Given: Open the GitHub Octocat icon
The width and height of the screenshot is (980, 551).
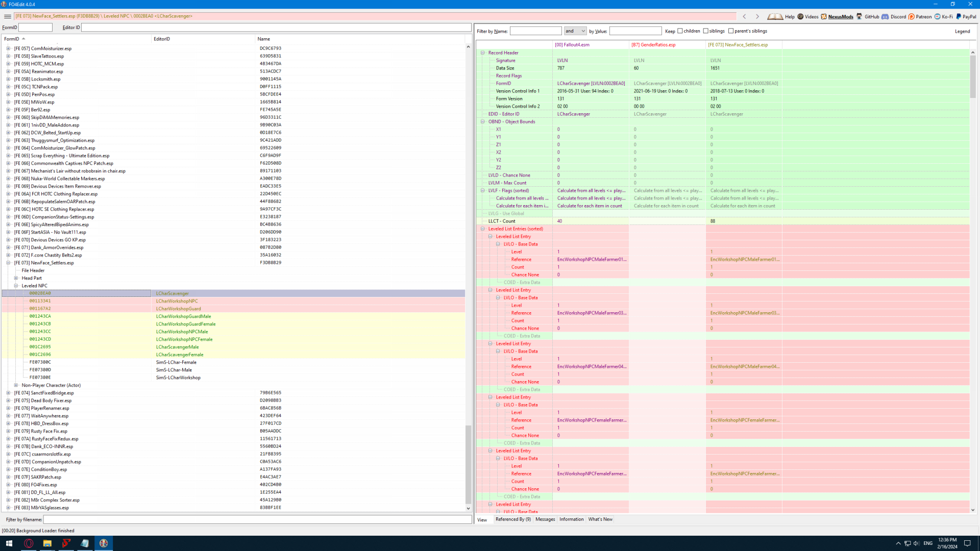Looking at the screenshot, I should click(860, 16).
